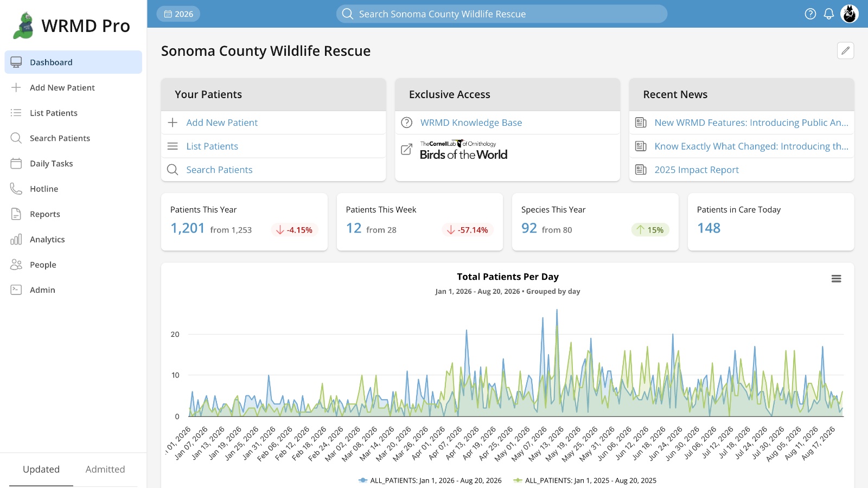
Task: Click the People icon in sidebar
Action: [16, 265]
